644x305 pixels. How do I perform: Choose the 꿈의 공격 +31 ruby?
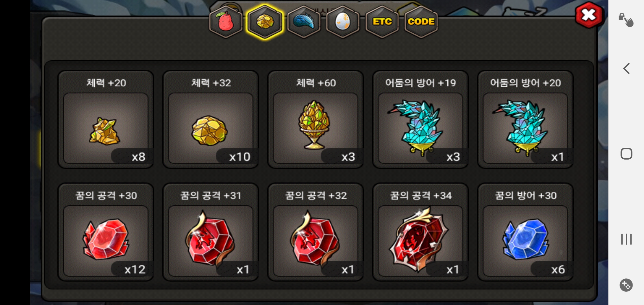(211, 232)
